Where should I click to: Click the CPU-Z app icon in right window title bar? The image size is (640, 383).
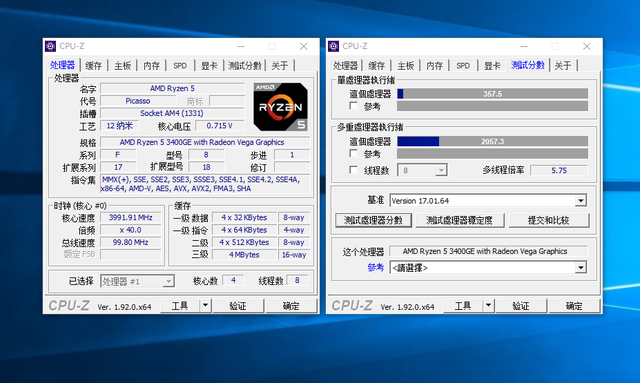pos(333,46)
